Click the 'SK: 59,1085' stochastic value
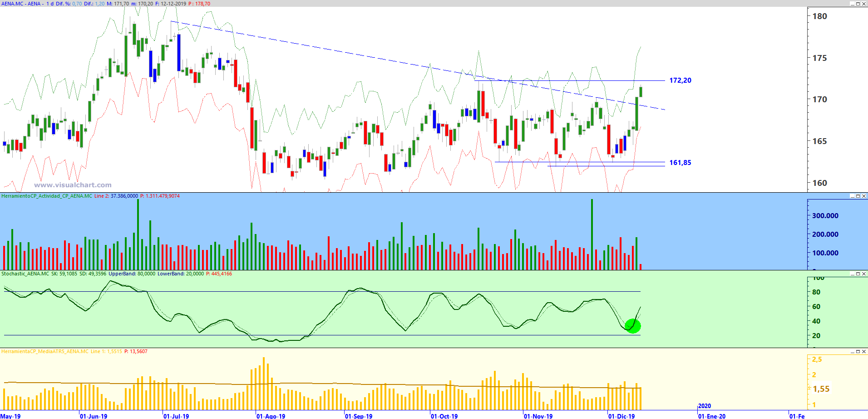 [x=64, y=274]
